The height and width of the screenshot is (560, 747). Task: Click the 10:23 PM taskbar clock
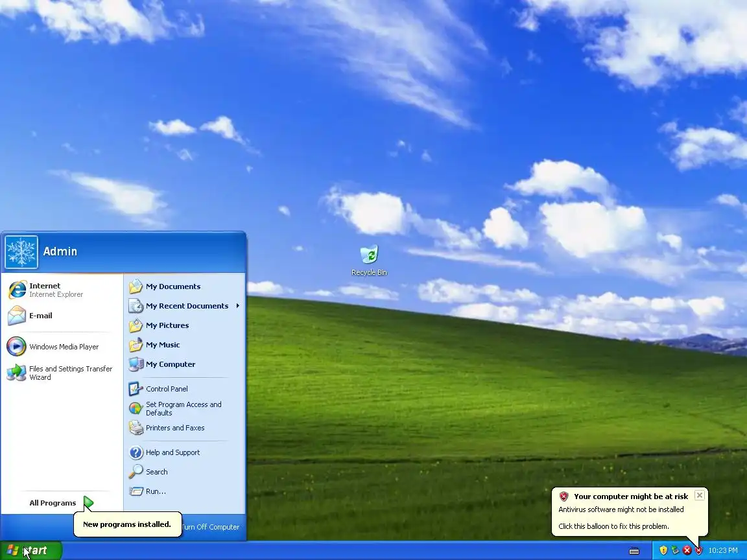723,550
